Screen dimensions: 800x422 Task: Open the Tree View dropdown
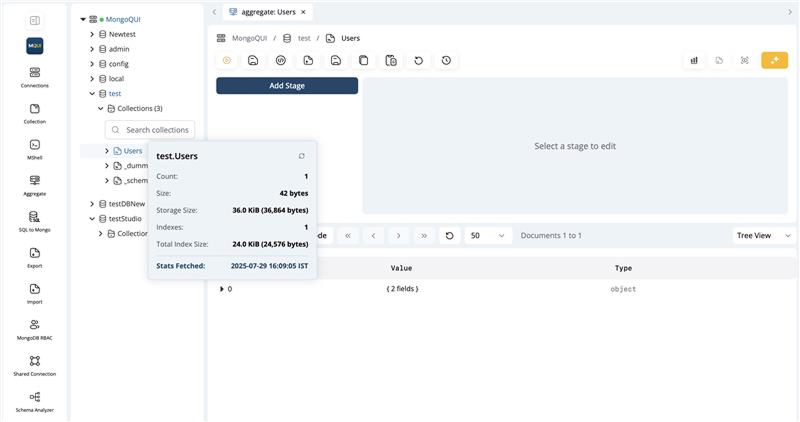coord(763,235)
